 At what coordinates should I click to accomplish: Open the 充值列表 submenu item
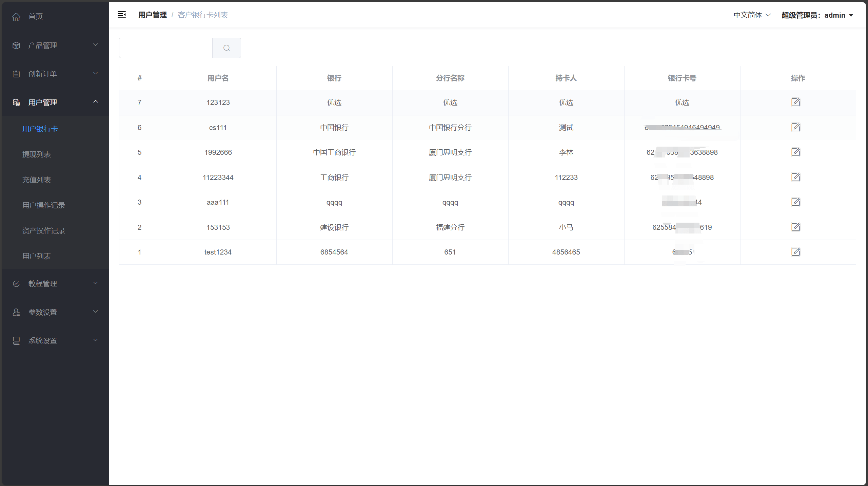coord(37,180)
